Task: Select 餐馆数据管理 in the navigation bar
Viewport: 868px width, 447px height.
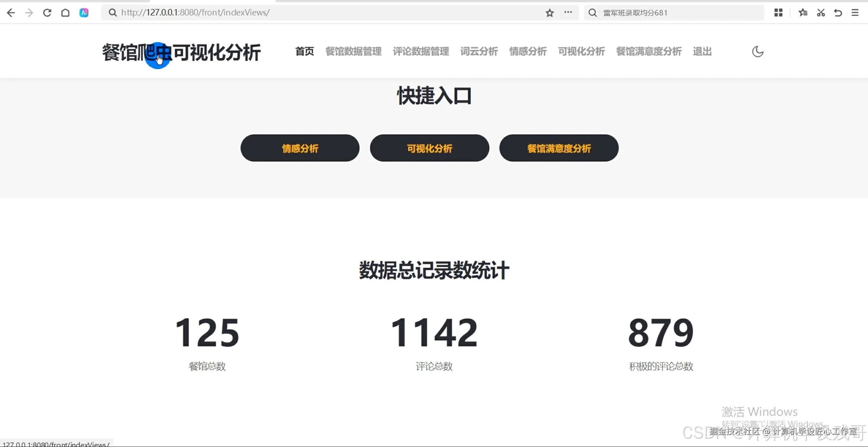Action: pyautogui.click(x=353, y=52)
